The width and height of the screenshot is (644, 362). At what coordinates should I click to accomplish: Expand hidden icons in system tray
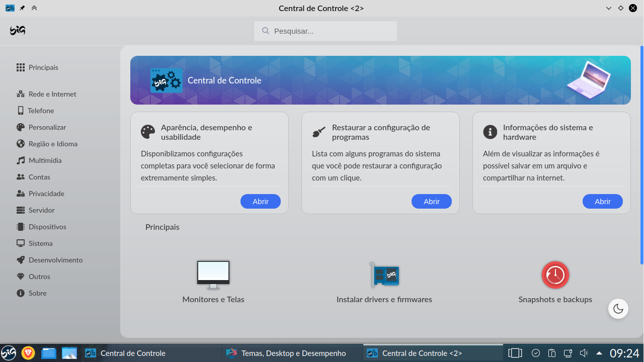pos(599,352)
